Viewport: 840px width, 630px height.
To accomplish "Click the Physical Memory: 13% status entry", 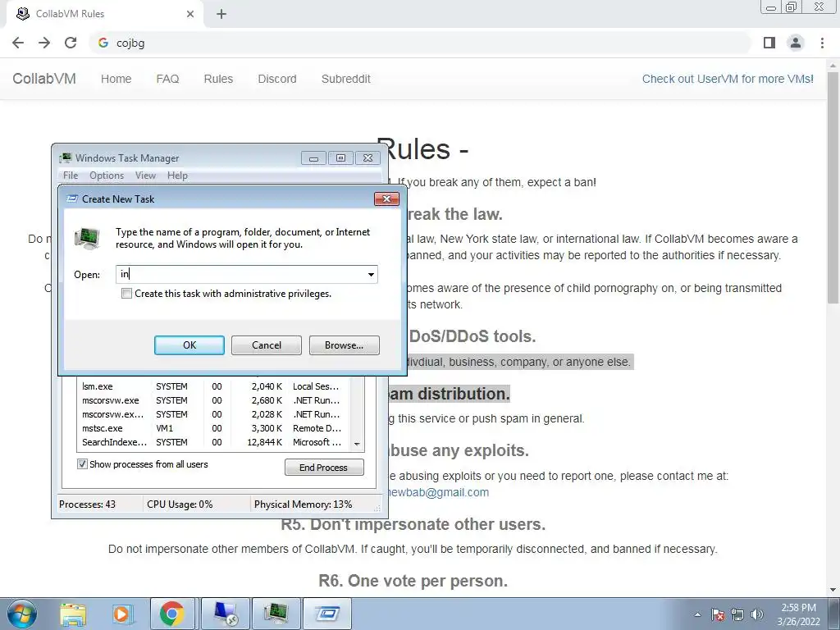I will [x=304, y=504].
